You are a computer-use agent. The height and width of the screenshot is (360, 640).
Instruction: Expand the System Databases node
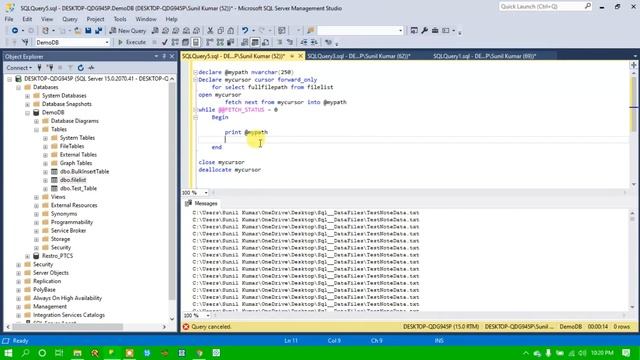tap(27, 96)
